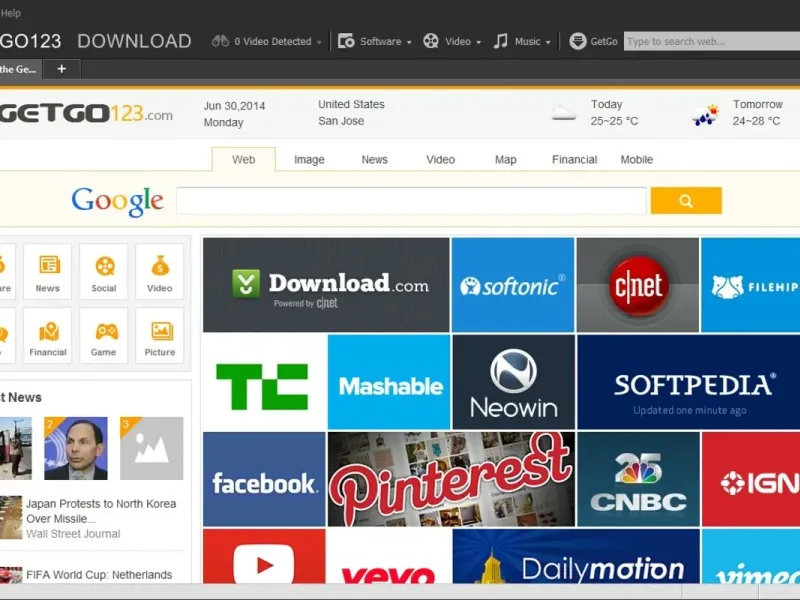The image size is (800, 600).
Task: Open the Vevo tile
Action: (x=389, y=556)
